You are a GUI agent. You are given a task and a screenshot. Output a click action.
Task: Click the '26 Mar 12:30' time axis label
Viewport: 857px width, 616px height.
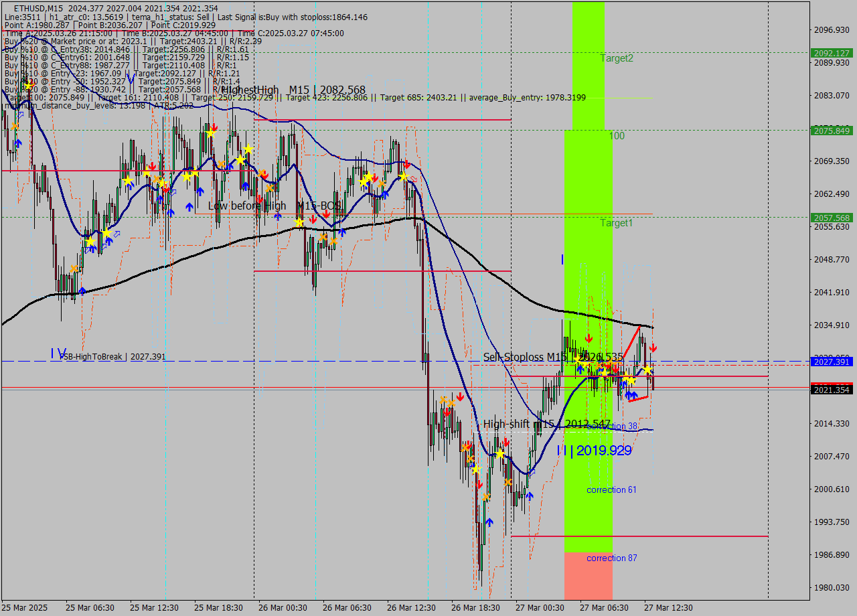point(412,607)
